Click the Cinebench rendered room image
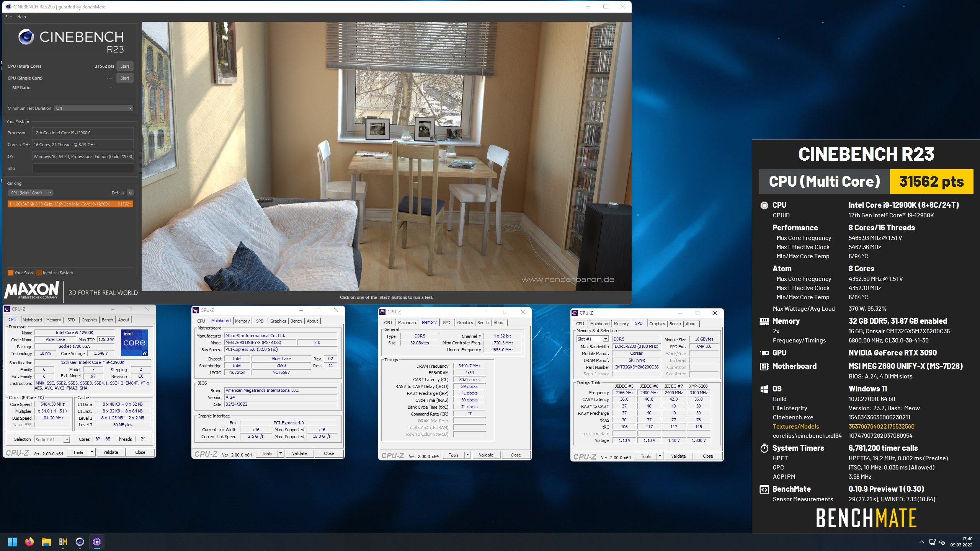Viewport: 980px width, 551px height. [x=386, y=156]
